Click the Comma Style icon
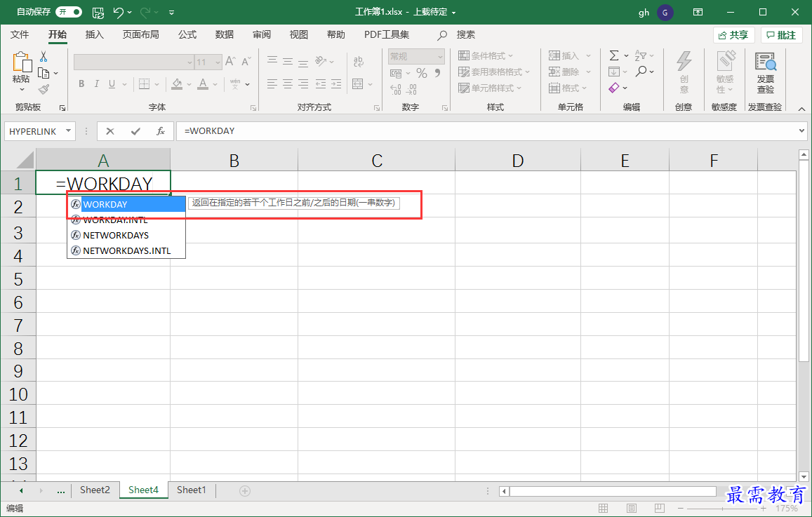The image size is (812, 517). click(x=438, y=74)
